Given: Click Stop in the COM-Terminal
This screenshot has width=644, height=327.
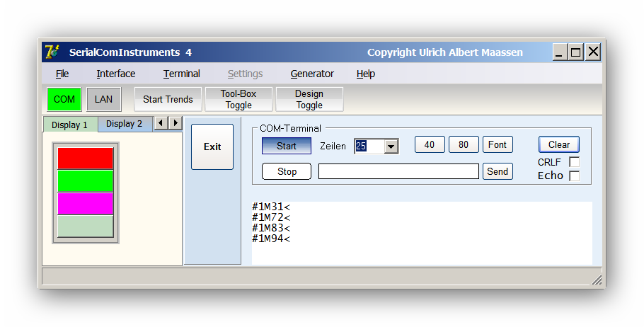Looking at the screenshot, I should point(287,171).
